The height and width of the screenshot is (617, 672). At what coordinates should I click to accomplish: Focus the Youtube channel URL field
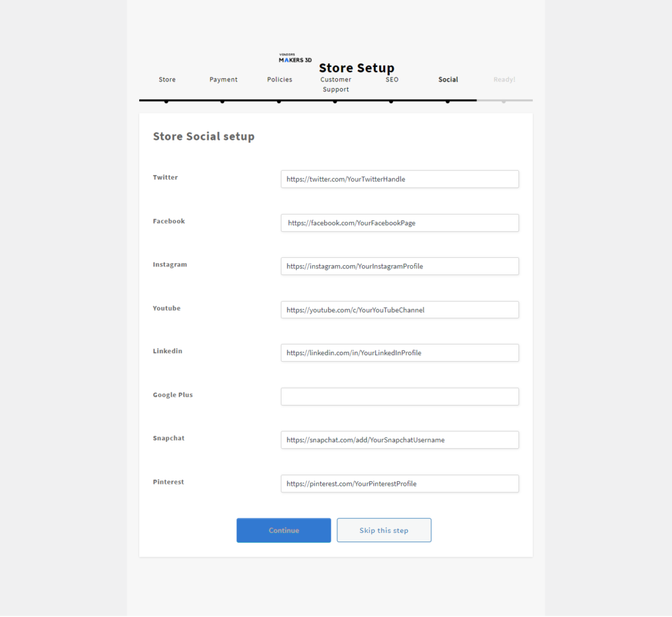point(400,310)
